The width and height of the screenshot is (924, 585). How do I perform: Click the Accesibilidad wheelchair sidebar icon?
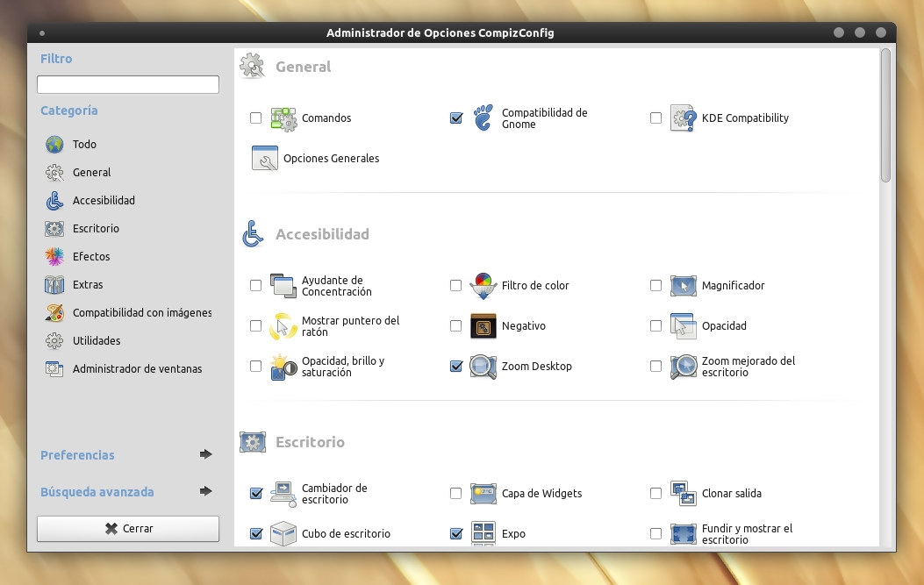(x=54, y=201)
